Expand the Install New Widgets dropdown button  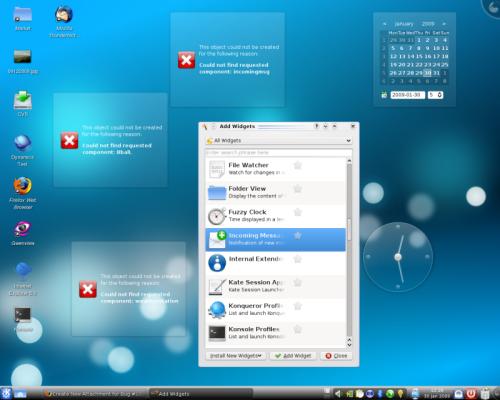click(x=236, y=356)
